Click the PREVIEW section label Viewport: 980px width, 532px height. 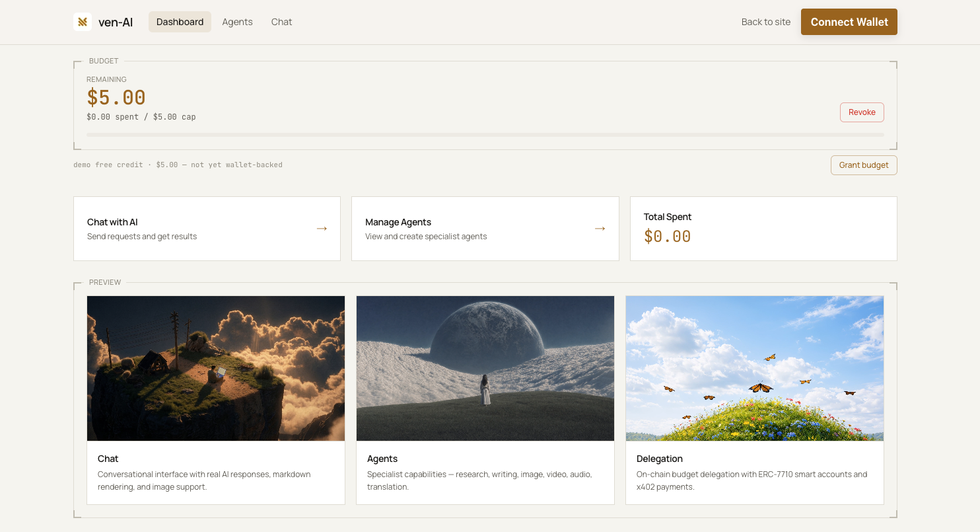click(x=105, y=282)
